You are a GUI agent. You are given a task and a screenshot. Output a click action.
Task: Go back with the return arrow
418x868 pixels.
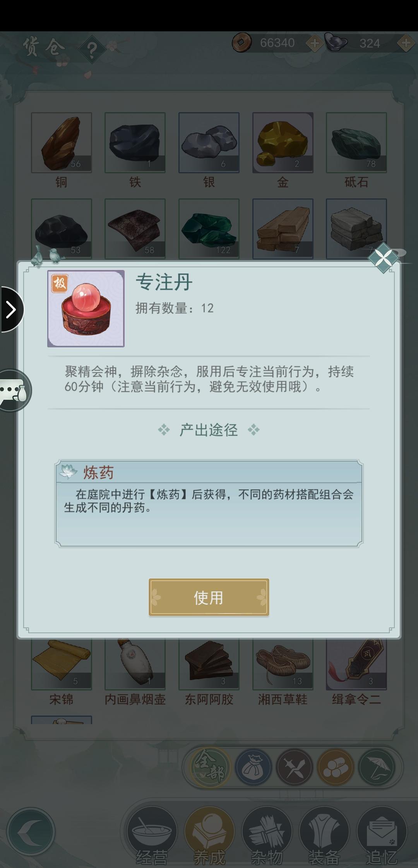(x=31, y=831)
